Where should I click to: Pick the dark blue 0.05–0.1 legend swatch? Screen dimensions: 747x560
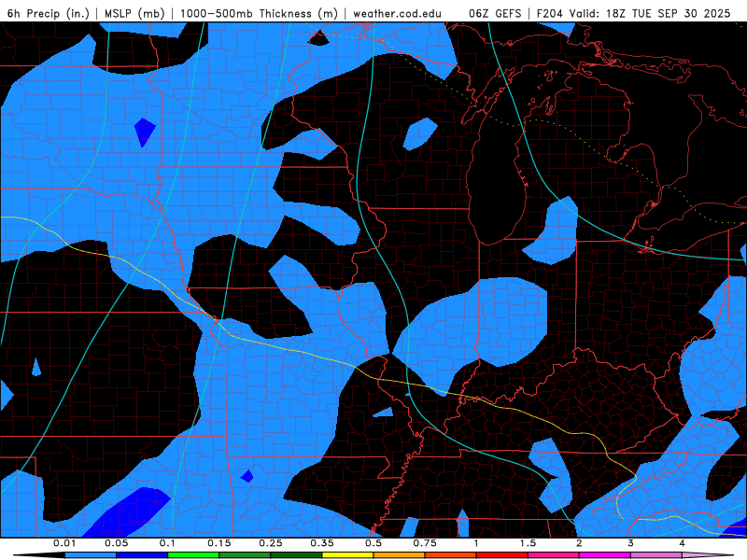coord(142,555)
